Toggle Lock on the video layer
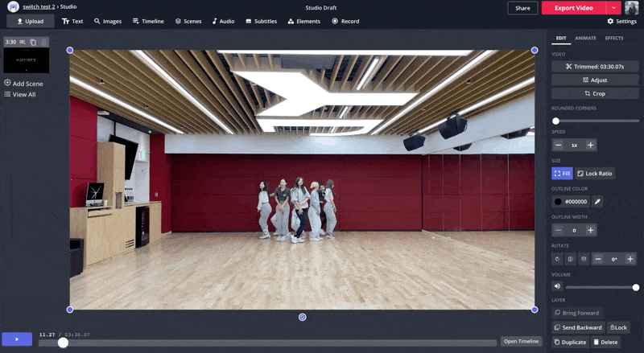 click(617, 327)
